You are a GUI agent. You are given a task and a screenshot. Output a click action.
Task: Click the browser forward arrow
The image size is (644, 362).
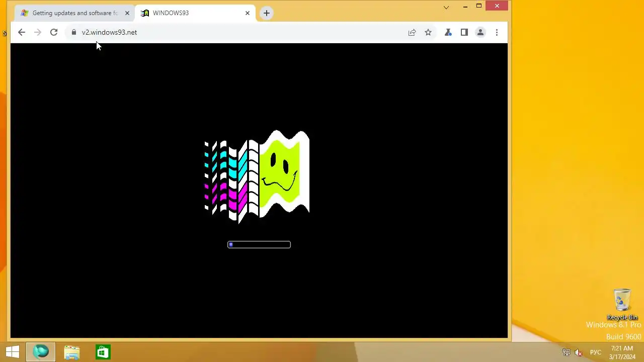click(37, 32)
